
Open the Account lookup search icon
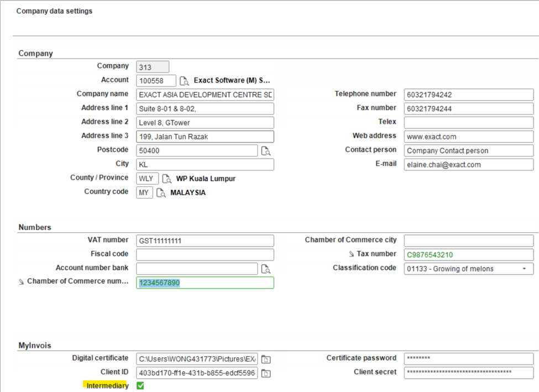(x=184, y=81)
